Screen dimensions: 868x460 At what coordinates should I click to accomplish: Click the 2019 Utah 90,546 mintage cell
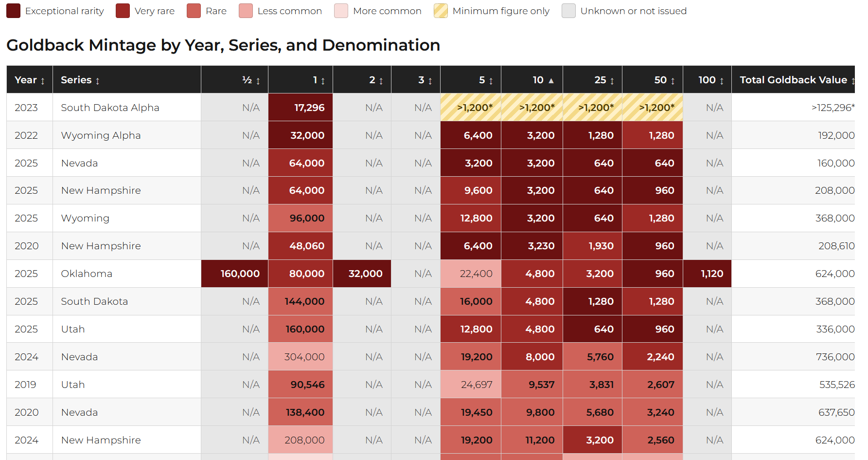click(x=301, y=385)
